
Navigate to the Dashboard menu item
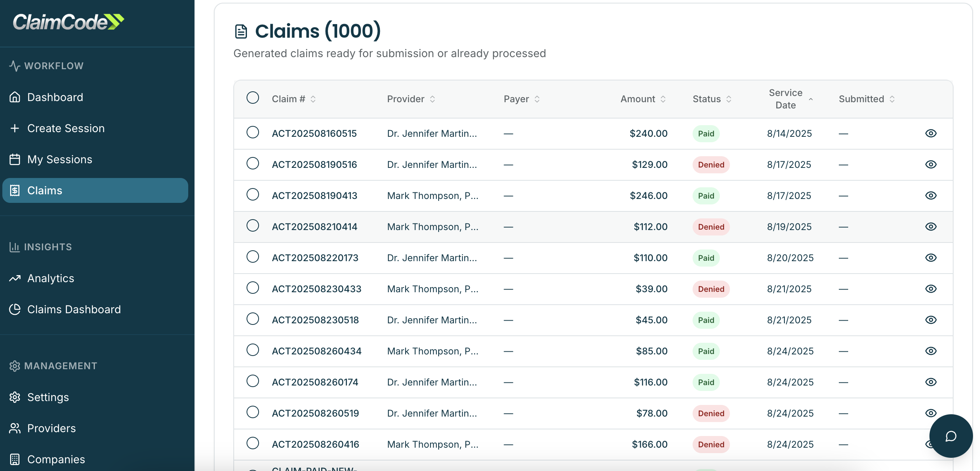[55, 97]
